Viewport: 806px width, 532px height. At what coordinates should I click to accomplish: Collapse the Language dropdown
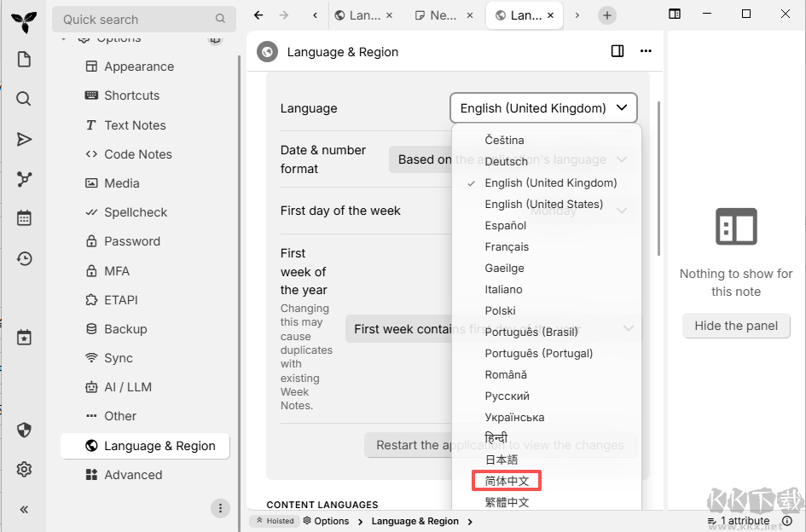pyautogui.click(x=543, y=108)
